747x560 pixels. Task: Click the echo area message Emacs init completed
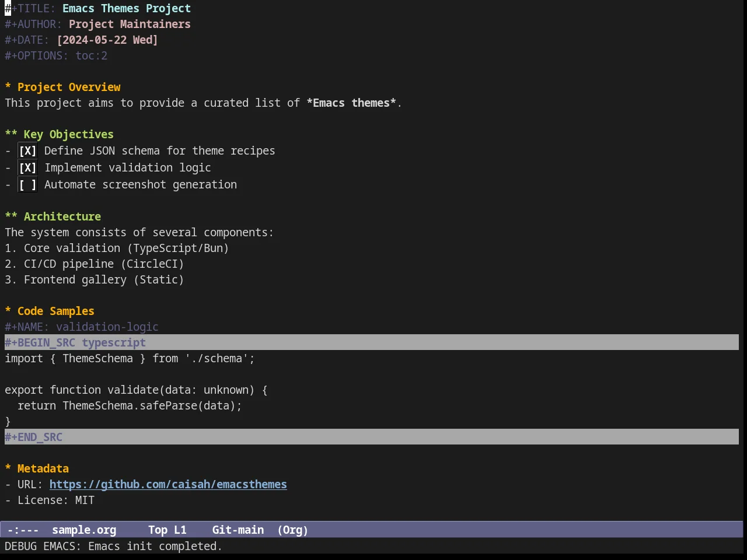point(113,547)
